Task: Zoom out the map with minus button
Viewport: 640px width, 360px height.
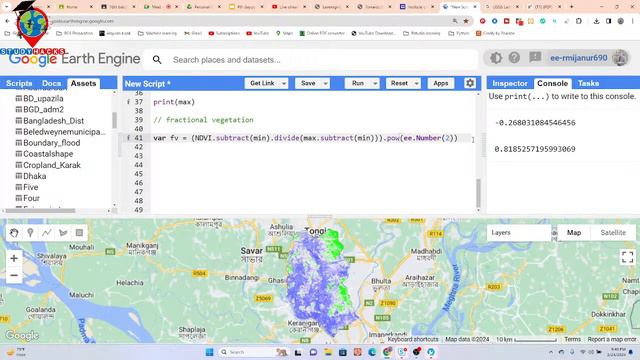Action: (x=14, y=276)
